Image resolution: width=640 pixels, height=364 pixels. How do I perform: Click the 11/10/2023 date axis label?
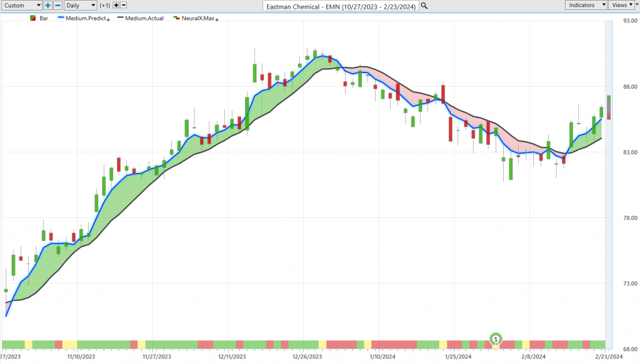tap(81, 357)
